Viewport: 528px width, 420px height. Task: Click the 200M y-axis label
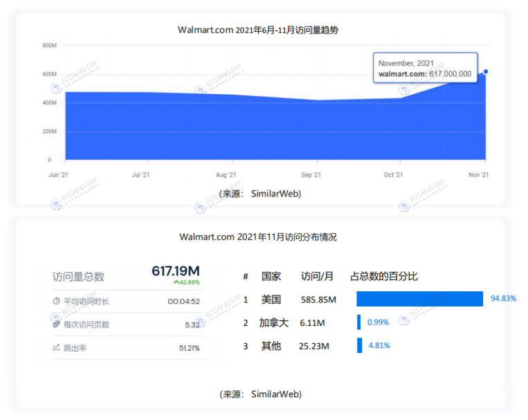(50, 131)
